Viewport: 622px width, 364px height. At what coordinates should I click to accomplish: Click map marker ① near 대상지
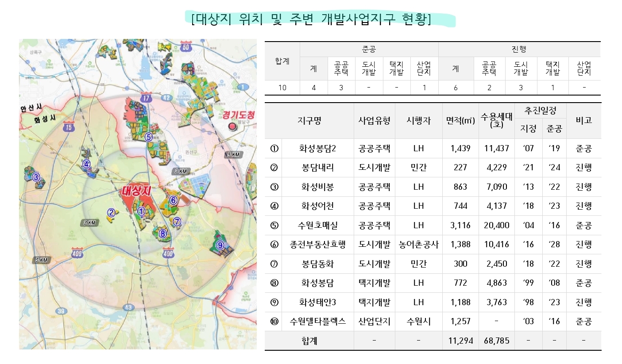click(x=141, y=211)
